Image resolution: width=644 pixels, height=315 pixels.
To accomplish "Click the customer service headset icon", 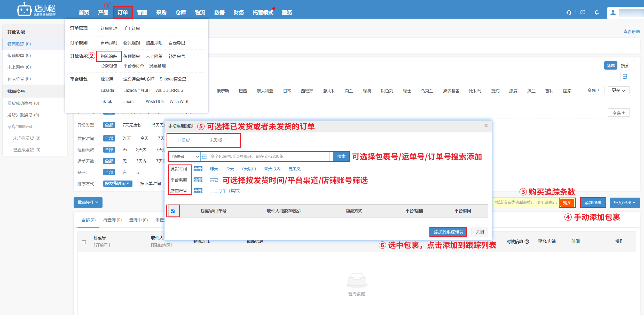I will point(569,12).
